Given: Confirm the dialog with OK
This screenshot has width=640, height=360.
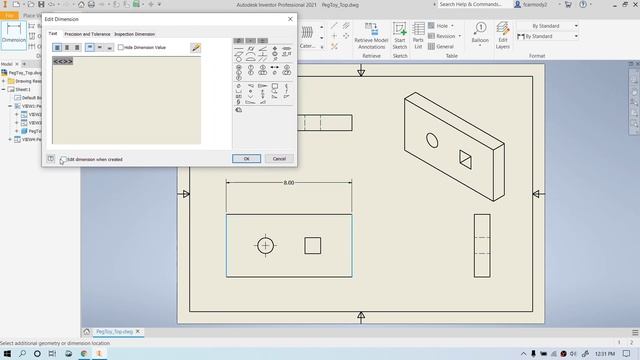Looking at the screenshot, I should click(x=246, y=158).
